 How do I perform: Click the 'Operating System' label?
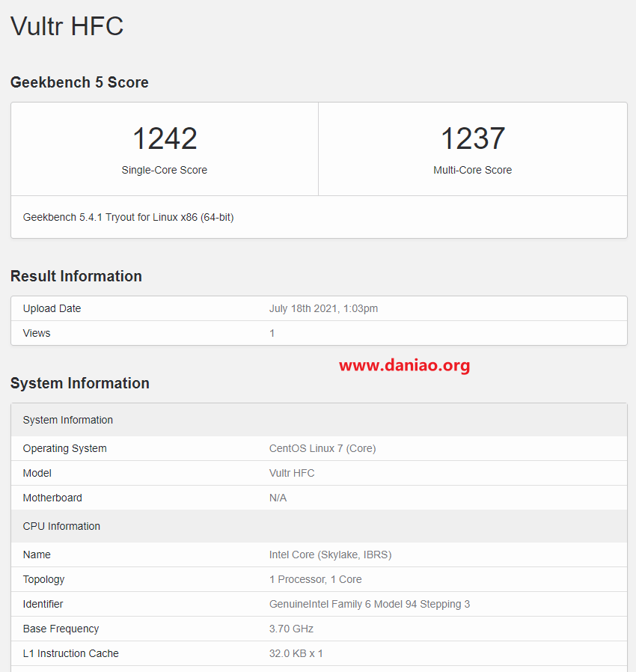64,449
